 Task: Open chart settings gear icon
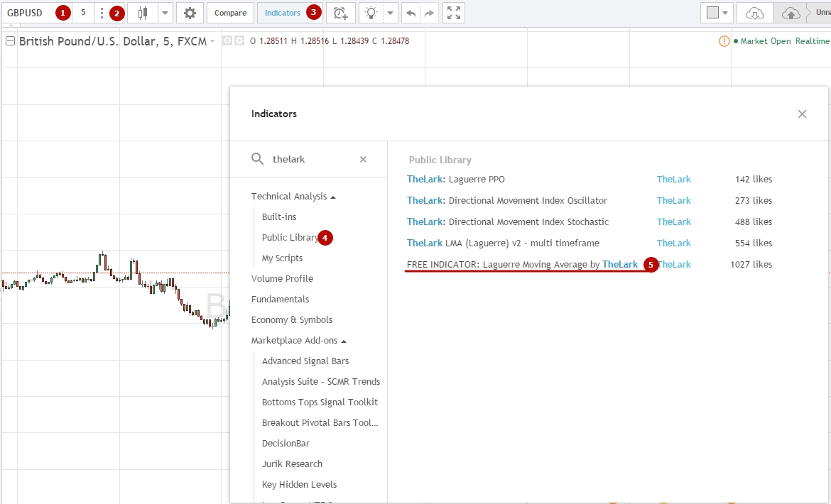click(190, 13)
